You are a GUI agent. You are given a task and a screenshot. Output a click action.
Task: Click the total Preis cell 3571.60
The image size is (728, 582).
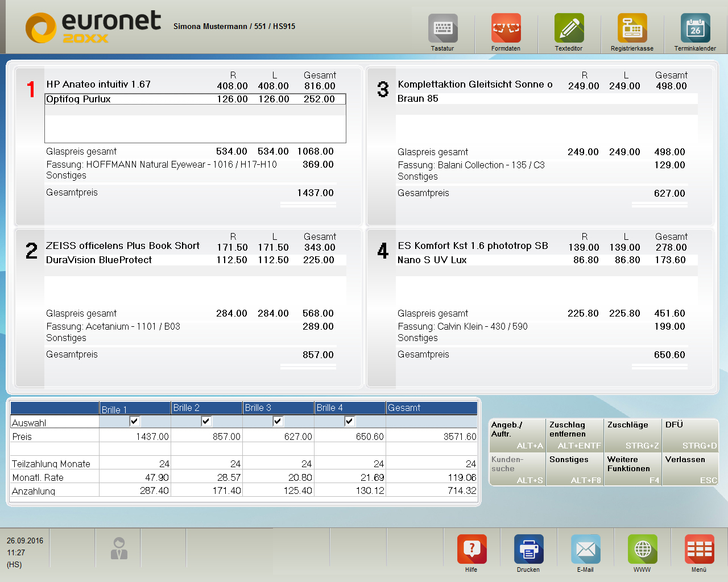point(432,436)
